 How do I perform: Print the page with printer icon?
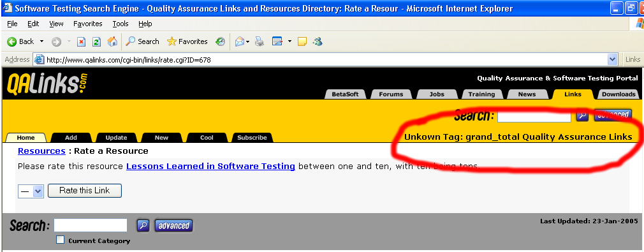(x=259, y=41)
